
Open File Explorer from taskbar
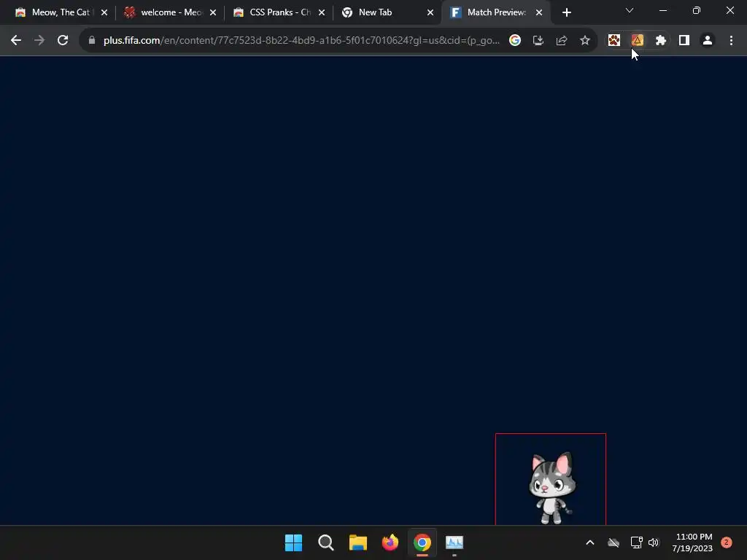(x=357, y=542)
